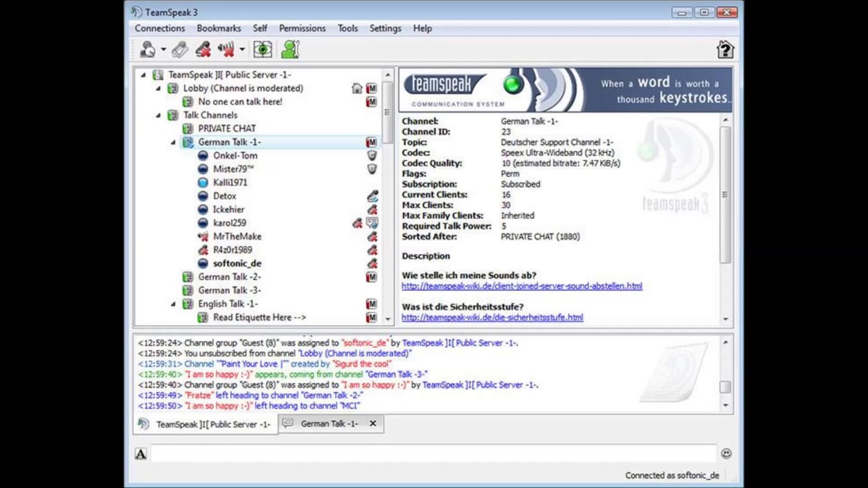868x488 pixels.
Task: Click server admin shield icon beside Onkel-Tom
Action: (x=371, y=155)
